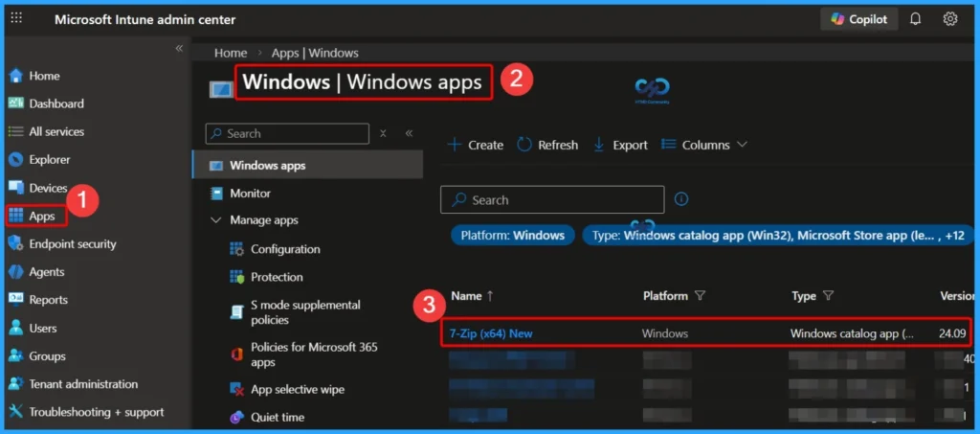980x434 pixels.
Task: Open the Columns dropdown
Action: 704,145
